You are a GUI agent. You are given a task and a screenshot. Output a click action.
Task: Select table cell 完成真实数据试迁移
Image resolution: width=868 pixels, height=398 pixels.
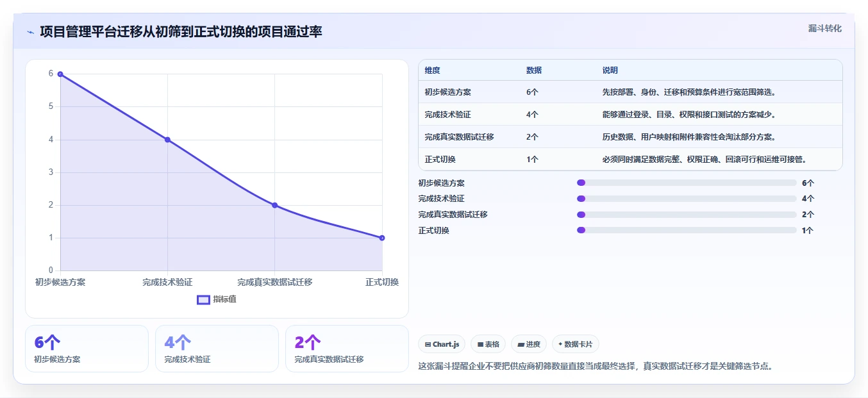[x=459, y=137]
